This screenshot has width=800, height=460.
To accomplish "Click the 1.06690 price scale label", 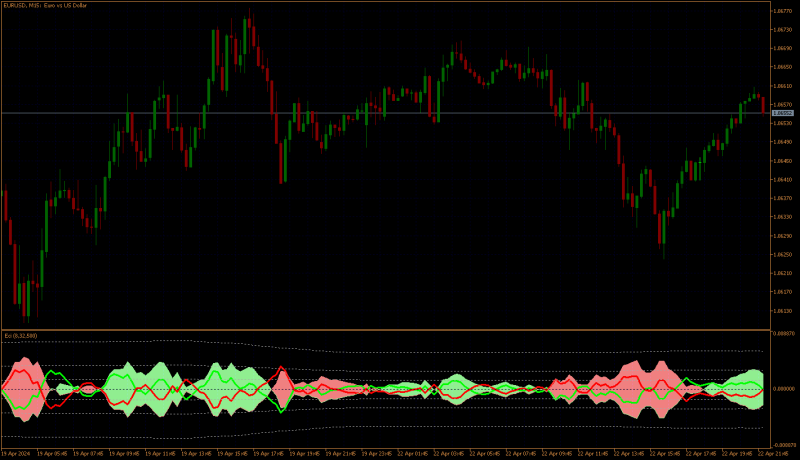I will (783, 48).
